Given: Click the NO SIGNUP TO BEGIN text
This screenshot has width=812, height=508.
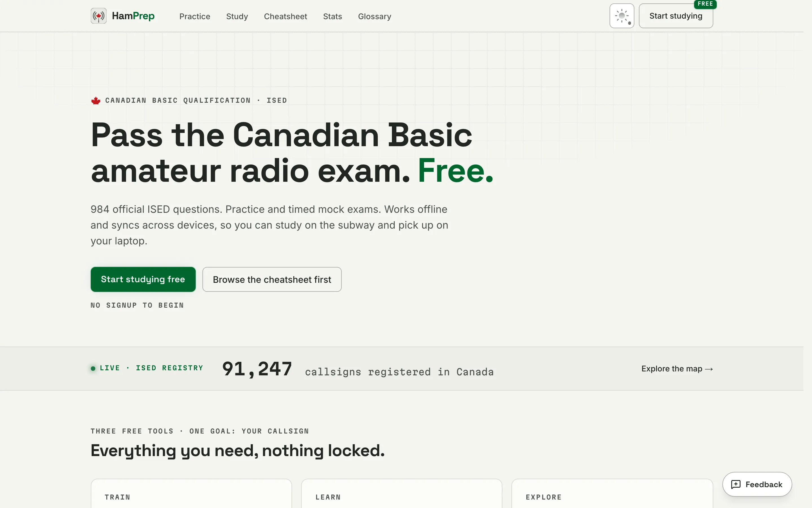Looking at the screenshot, I should tap(137, 305).
